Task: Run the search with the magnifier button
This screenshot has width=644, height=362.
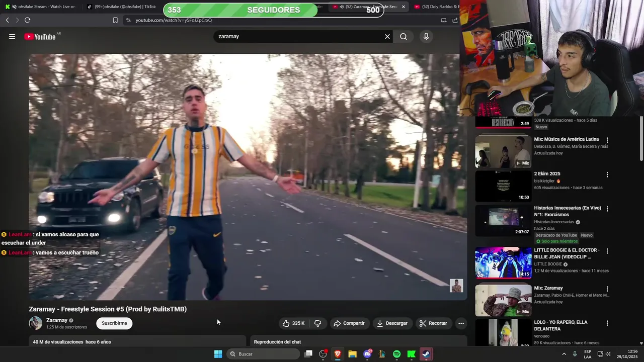Action: coord(404,37)
